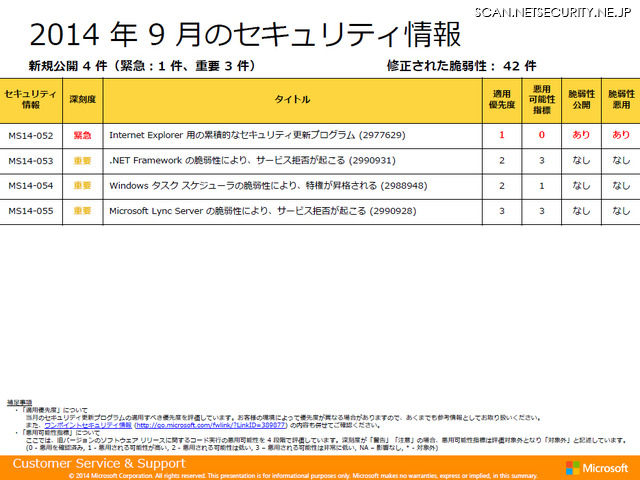Select the MS14-052 bulletin ID cell
This screenshot has width=640, height=480.
[x=30, y=134]
